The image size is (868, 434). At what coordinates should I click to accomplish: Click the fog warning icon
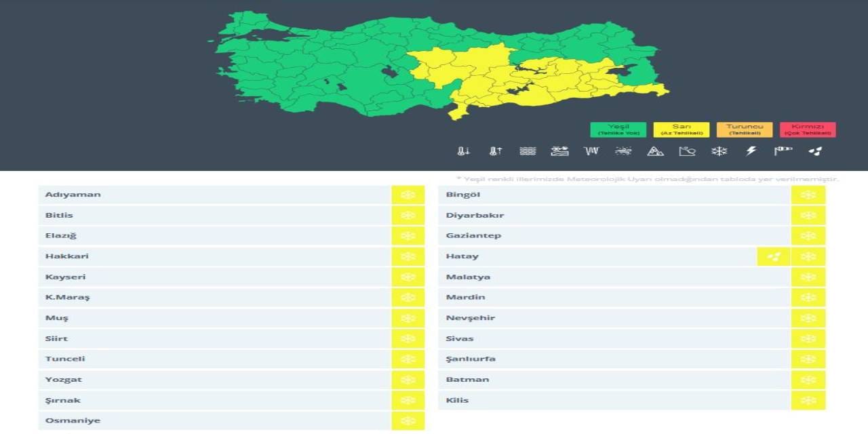click(527, 151)
